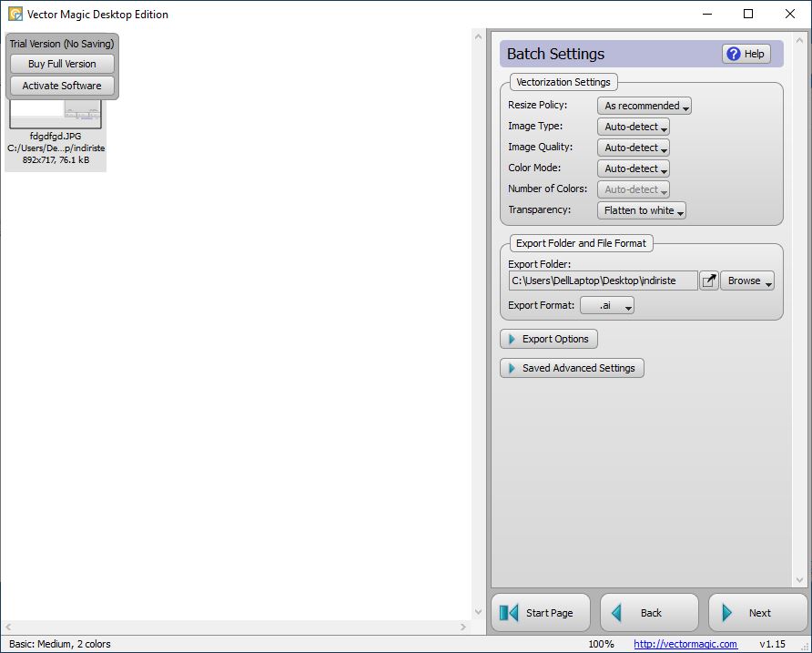This screenshot has height=653, width=812.
Task: Click Activate Software button
Action: [x=62, y=86]
